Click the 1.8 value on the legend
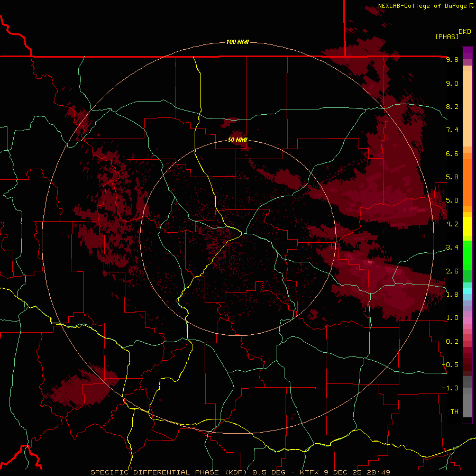Image resolution: width=476 pixels, height=476 pixels. (x=452, y=295)
